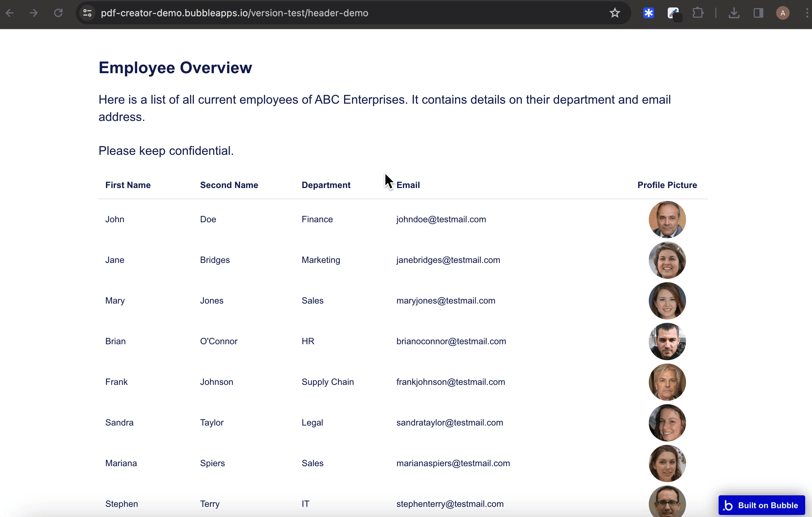Open the Chrome three-dot menu
The image size is (812, 517).
pyautogui.click(x=807, y=13)
